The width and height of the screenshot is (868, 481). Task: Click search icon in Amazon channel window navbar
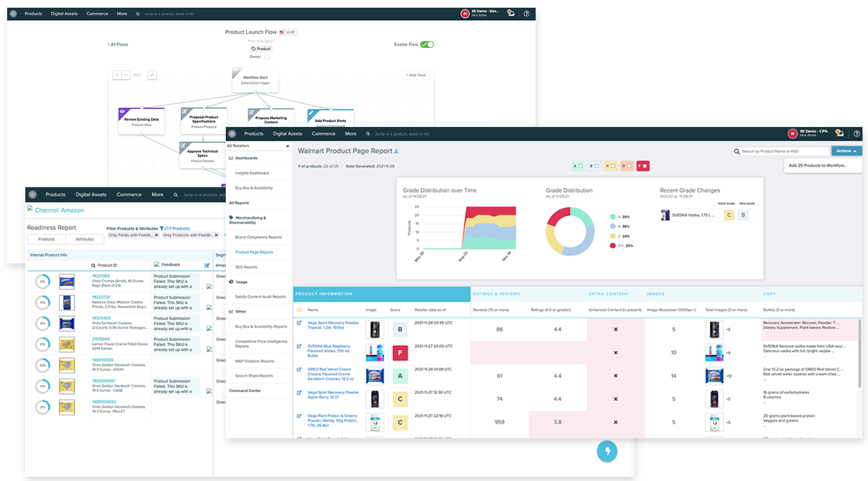point(176,195)
